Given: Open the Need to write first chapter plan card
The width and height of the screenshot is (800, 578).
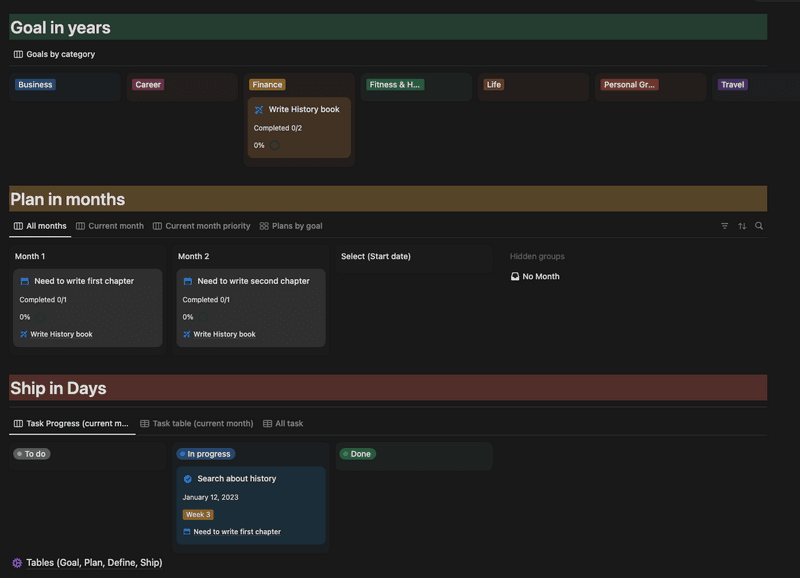Looking at the screenshot, I should [x=88, y=308].
